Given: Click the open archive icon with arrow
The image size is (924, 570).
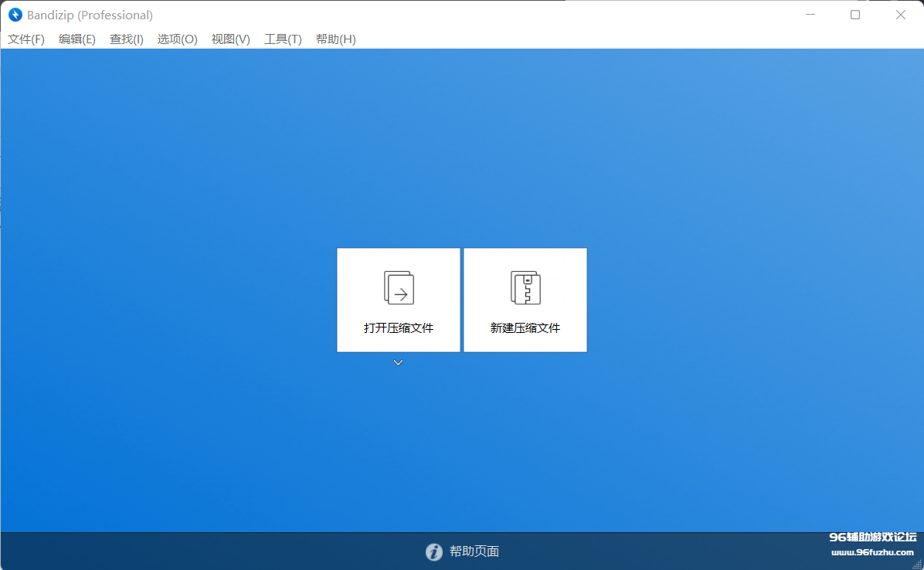Looking at the screenshot, I should click(x=399, y=287).
